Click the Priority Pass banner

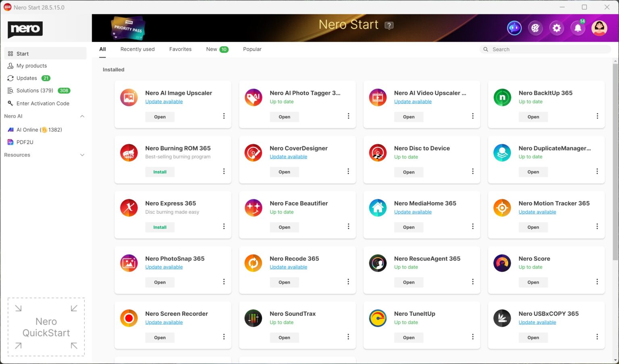pyautogui.click(x=128, y=28)
